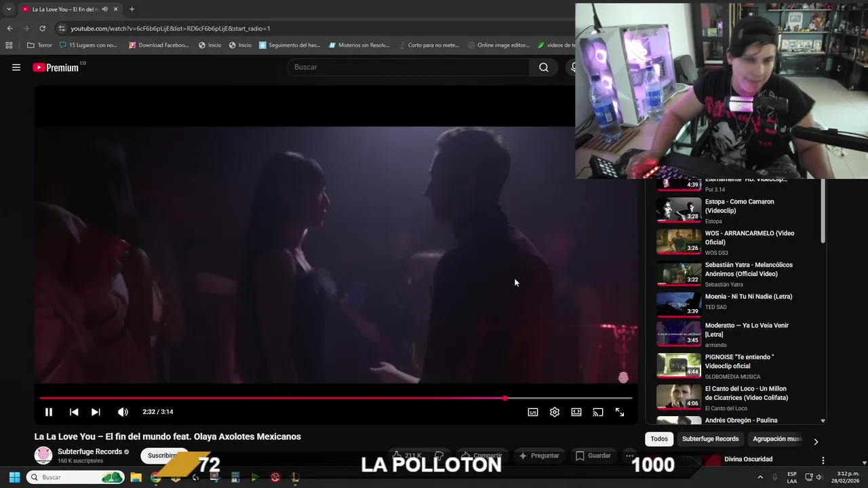
Task: Expand the system tray hidden icons chevron
Action: pos(760,477)
